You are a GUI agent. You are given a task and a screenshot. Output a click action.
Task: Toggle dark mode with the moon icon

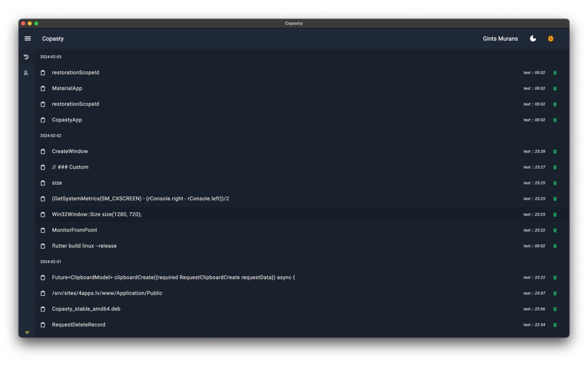[533, 38]
